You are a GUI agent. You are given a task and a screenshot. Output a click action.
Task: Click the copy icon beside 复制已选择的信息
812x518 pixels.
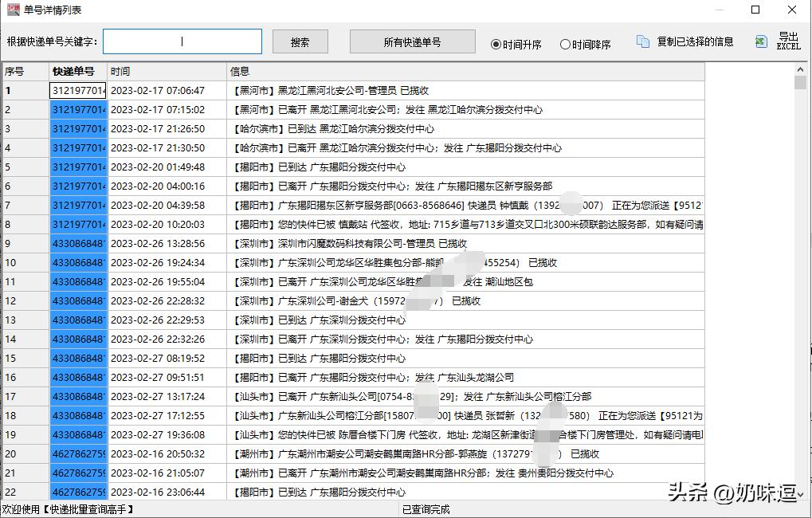tap(645, 42)
